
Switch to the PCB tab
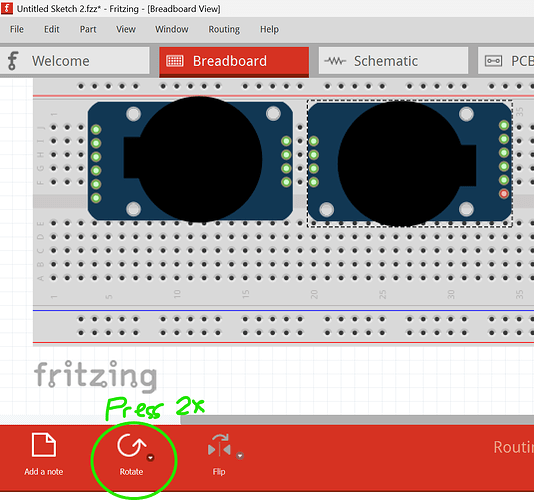click(506, 61)
